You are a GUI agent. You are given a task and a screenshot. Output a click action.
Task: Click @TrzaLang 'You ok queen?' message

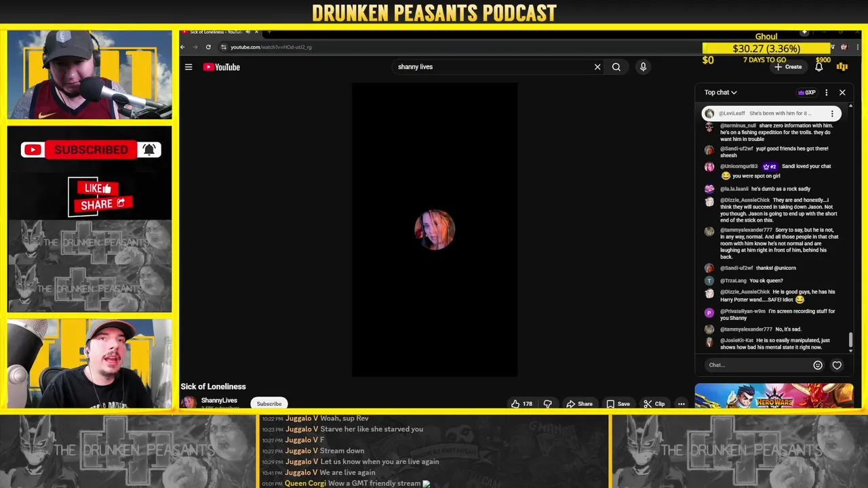click(751, 281)
